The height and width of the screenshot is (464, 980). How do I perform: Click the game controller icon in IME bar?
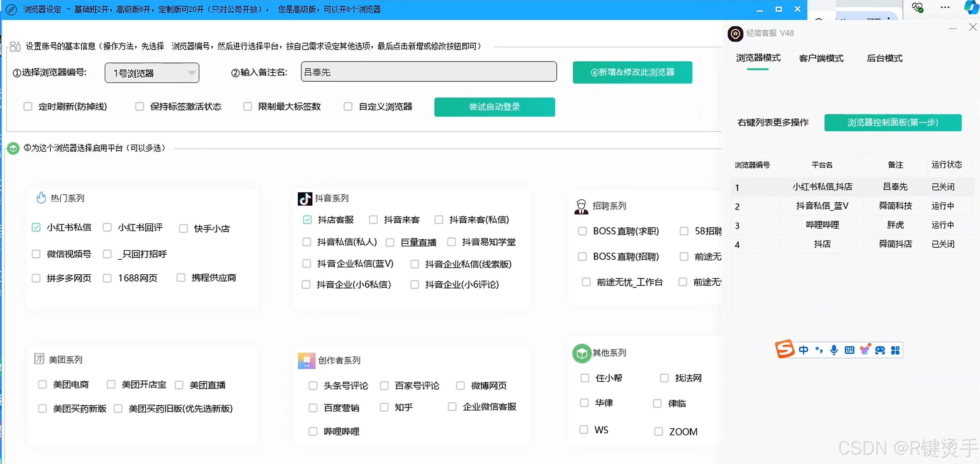[880, 350]
